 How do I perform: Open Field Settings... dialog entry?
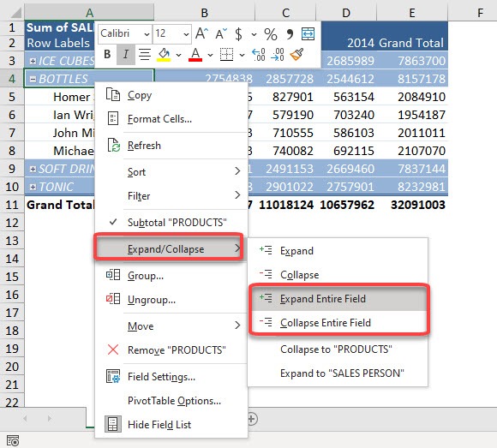coord(171,376)
